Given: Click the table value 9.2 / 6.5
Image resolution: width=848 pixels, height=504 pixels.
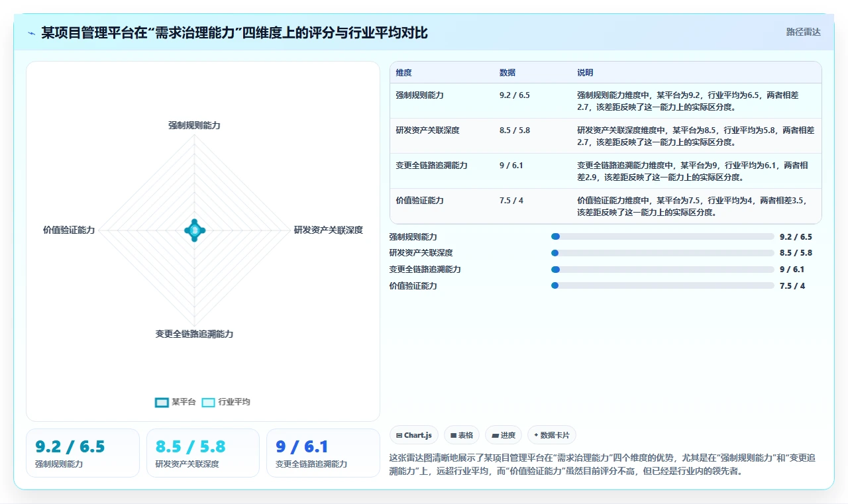Looking at the screenshot, I should (515, 95).
